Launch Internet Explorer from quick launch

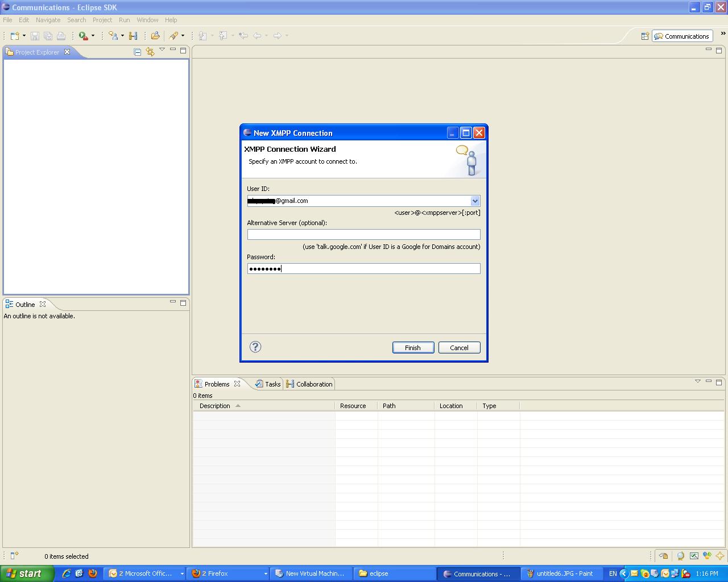[x=67, y=573]
